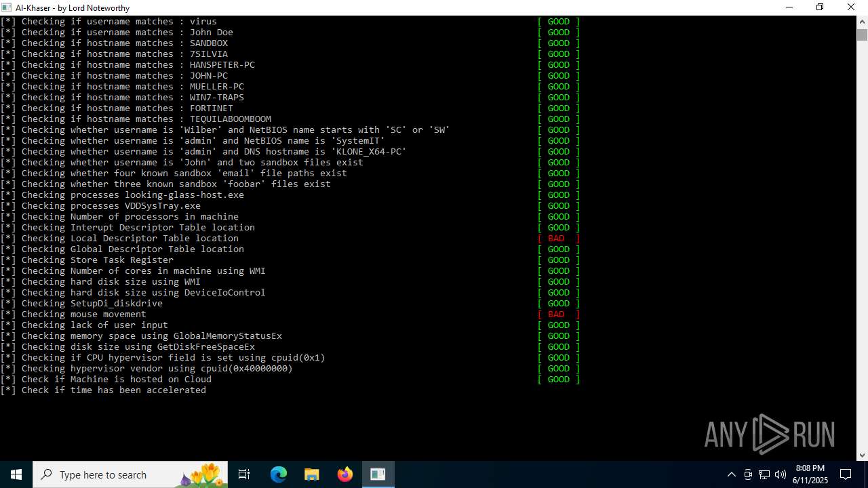Click the username virus check line
The image size is (868, 488).
[x=108, y=22]
